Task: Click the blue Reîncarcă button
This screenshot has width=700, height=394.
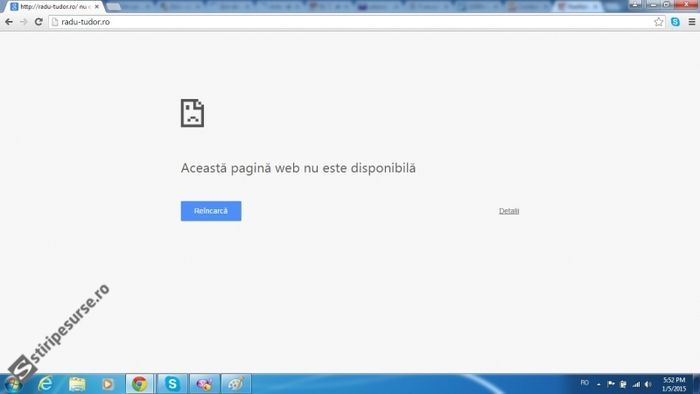Action: [x=211, y=211]
